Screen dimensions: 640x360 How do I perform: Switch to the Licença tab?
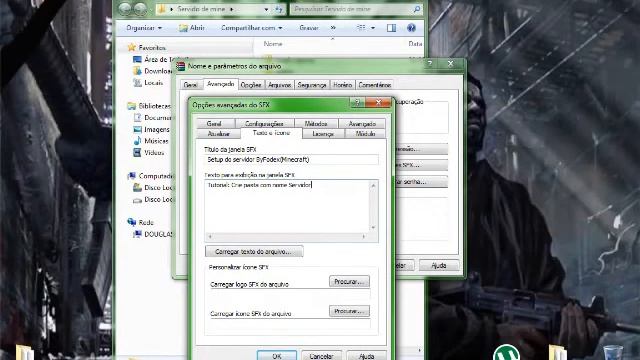tap(323, 134)
